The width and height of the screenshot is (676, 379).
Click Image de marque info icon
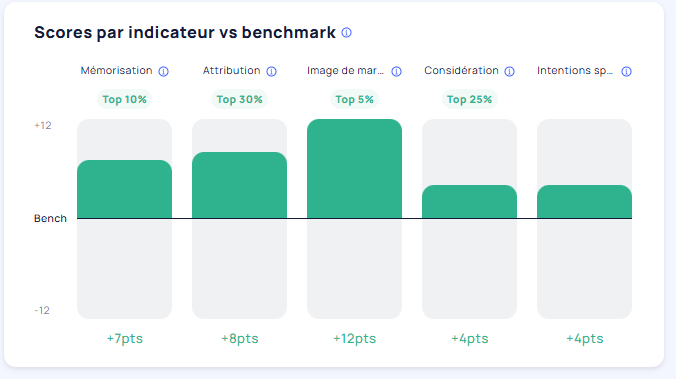[x=396, y=71]
